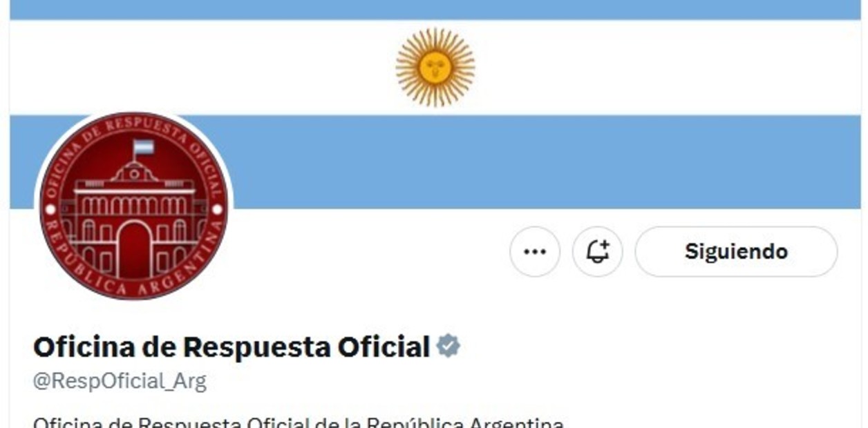The height and width of the screenshot is (428, 868).
Task: Click the arched red doorway in the seal
Action: click(134, 250)
